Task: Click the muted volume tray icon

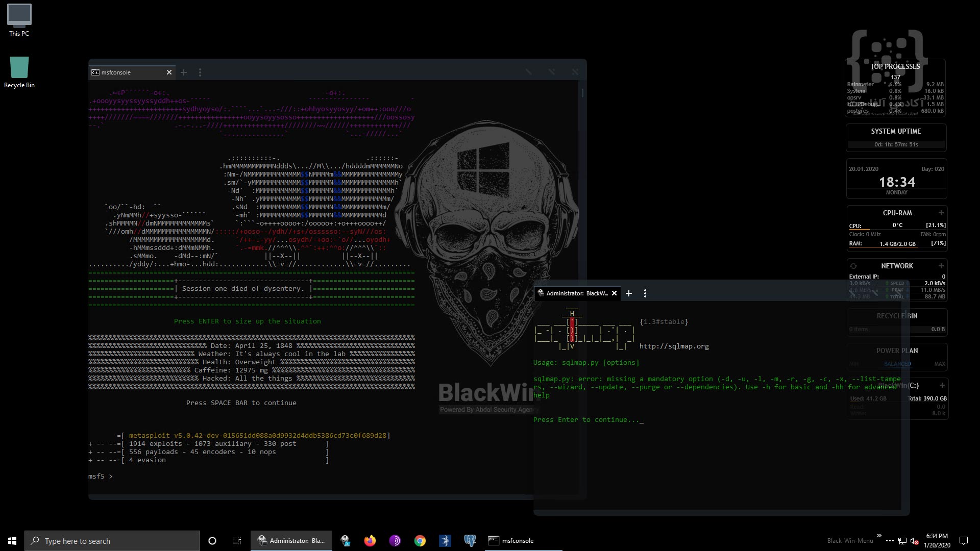Action: pos(914,541)
